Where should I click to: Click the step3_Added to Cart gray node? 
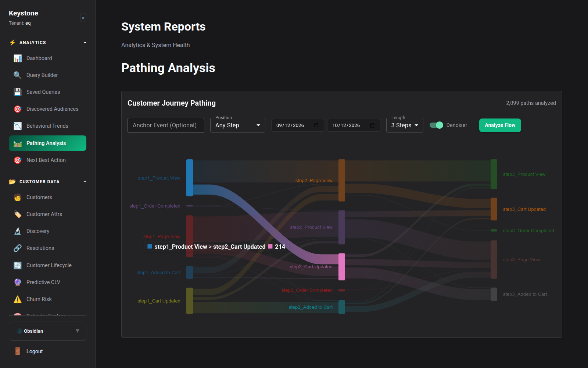(494, 294)
